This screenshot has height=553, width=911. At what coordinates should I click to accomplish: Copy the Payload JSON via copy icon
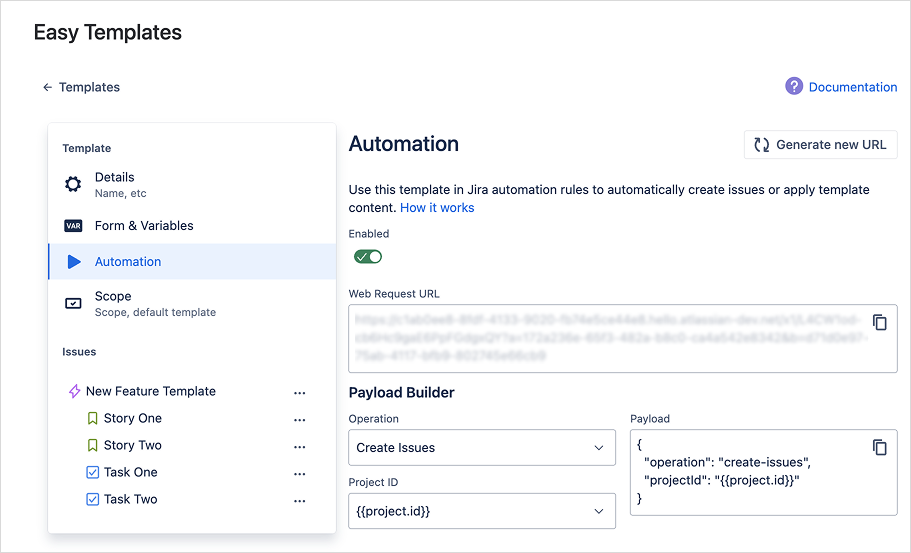click(879, 447)
